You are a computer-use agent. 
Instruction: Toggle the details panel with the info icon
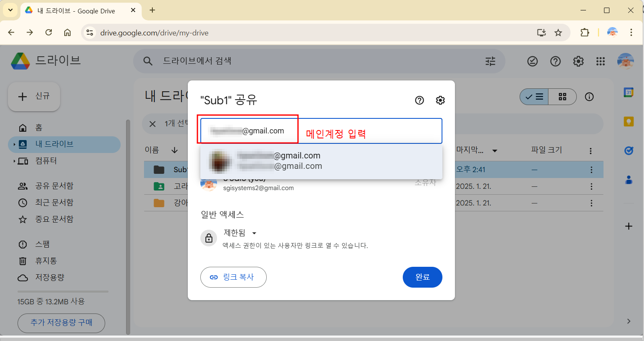pyautogui.click(x=589, y=96)
